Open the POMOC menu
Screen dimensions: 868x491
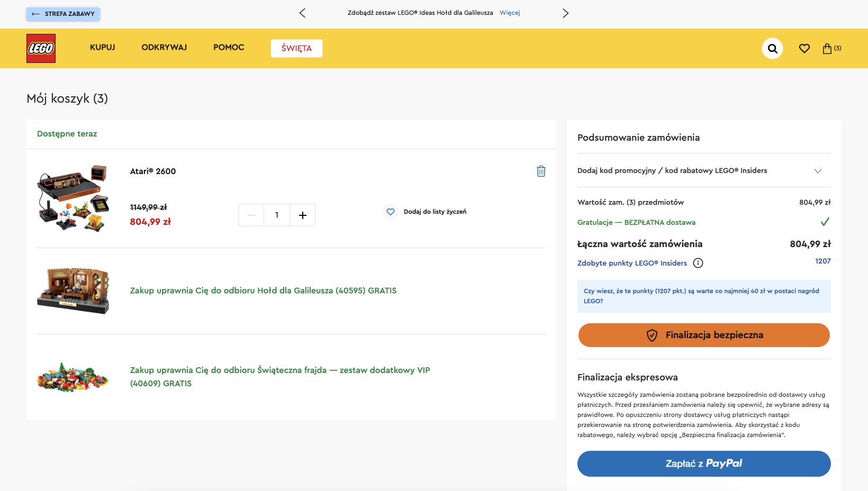(229, 48)
